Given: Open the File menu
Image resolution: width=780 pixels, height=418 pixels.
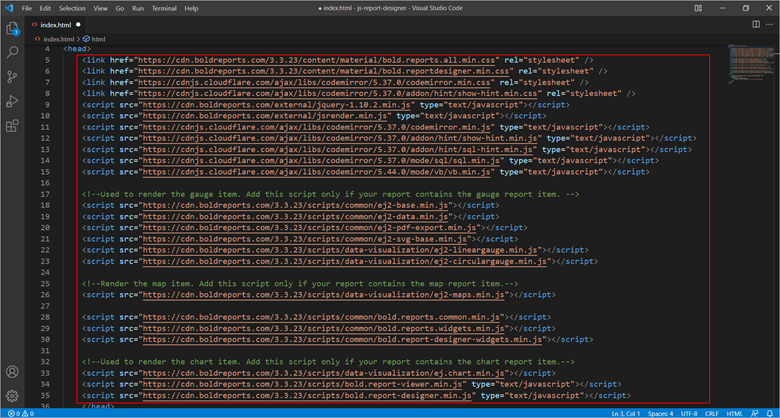Looking at the screenshot, I should point(26,8).
